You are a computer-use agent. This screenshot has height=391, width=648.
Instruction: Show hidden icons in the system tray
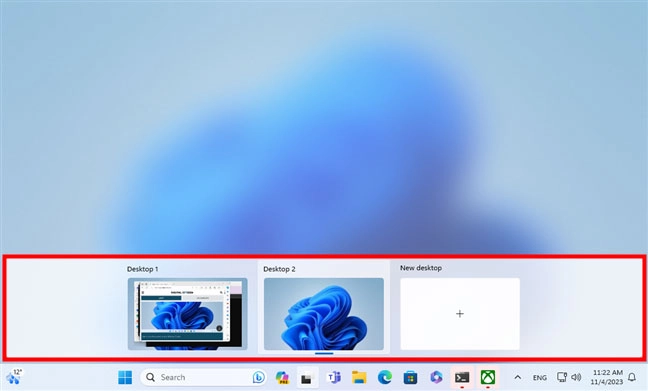[517, 377]
